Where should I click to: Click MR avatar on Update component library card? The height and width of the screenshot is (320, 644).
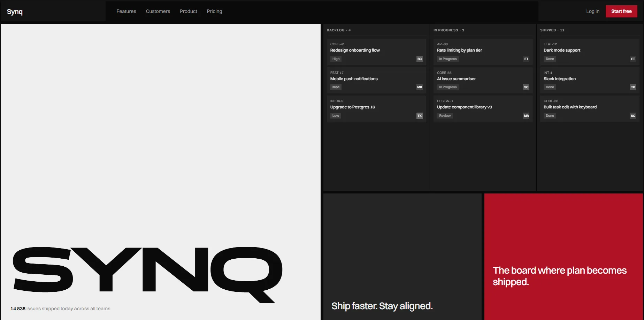pos(526,116)
